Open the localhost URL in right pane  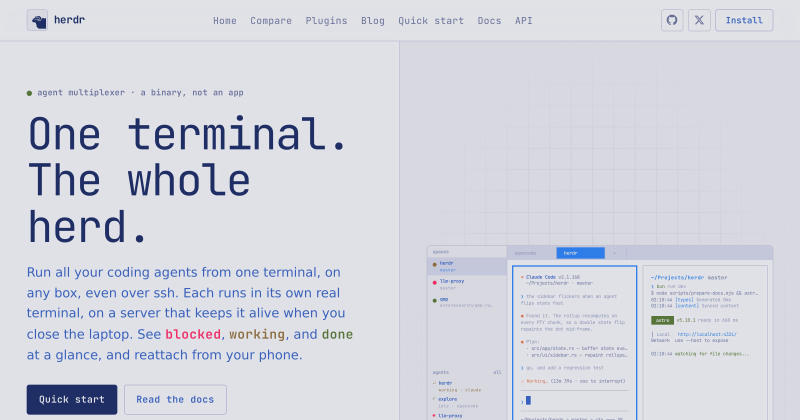707,334
